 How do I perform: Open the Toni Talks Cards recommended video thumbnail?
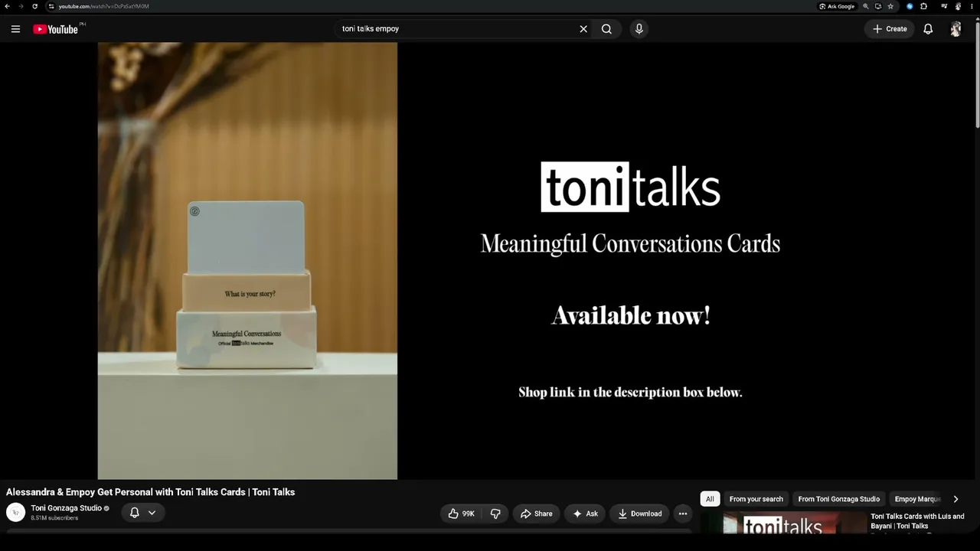[782, 523]
